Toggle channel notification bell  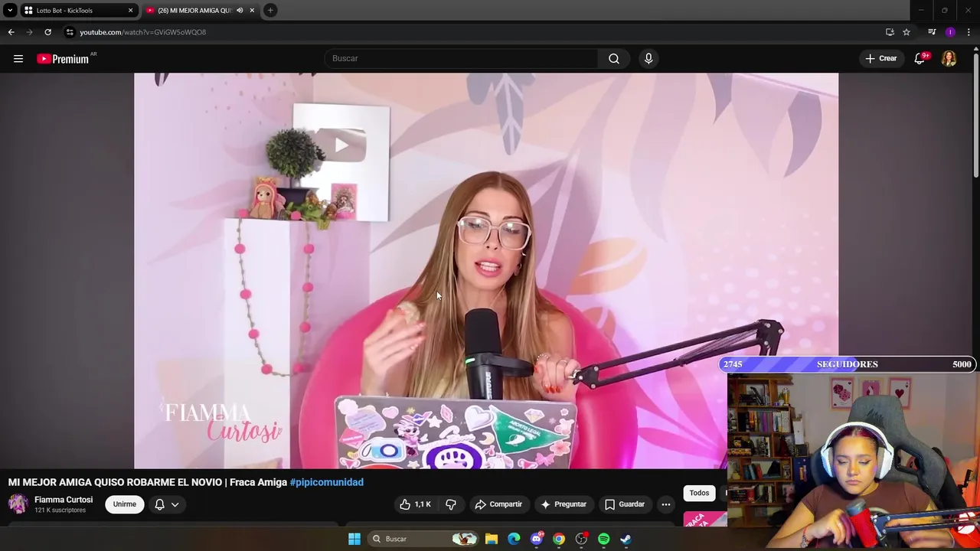tap(159, 504)
